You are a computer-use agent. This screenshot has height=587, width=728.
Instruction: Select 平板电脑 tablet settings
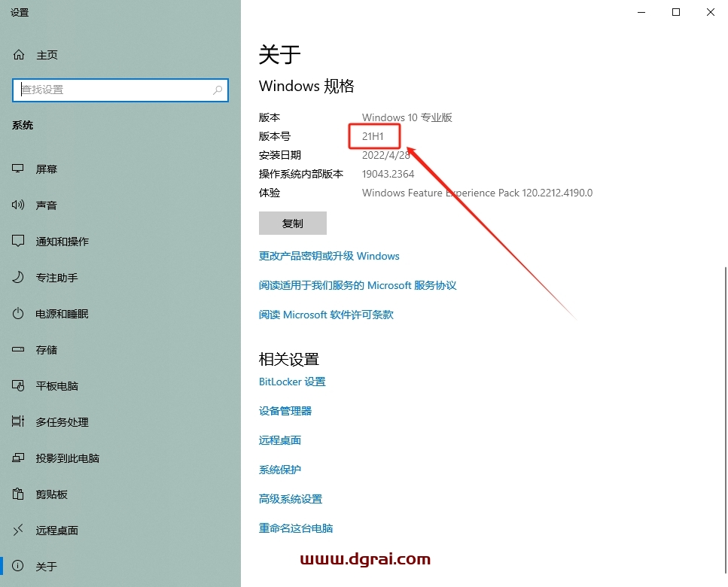pos(56,386)
